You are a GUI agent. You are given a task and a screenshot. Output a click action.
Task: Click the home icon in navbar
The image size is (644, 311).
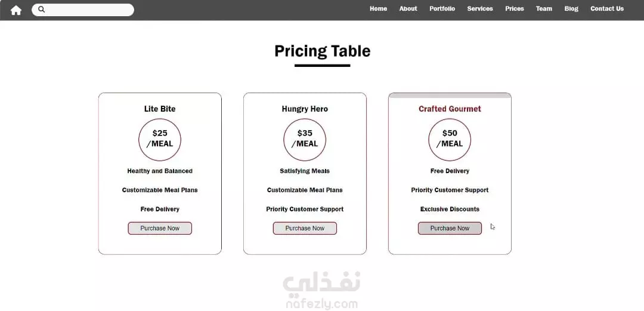point(16,10)
